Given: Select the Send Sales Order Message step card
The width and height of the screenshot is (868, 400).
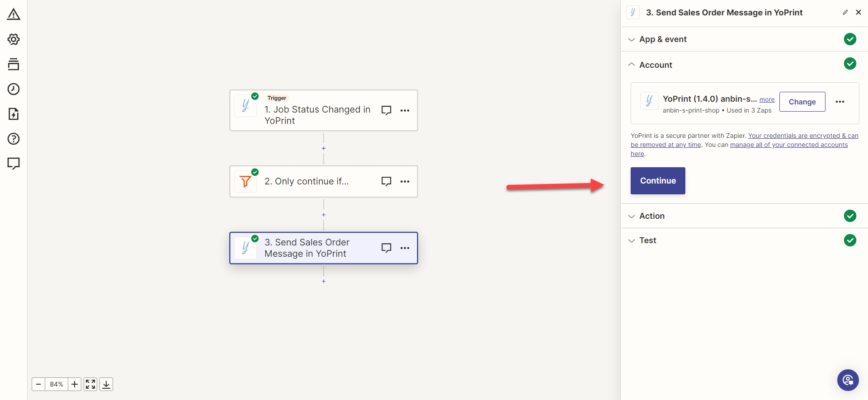Looking at the screenshot, I should point(324,248).
